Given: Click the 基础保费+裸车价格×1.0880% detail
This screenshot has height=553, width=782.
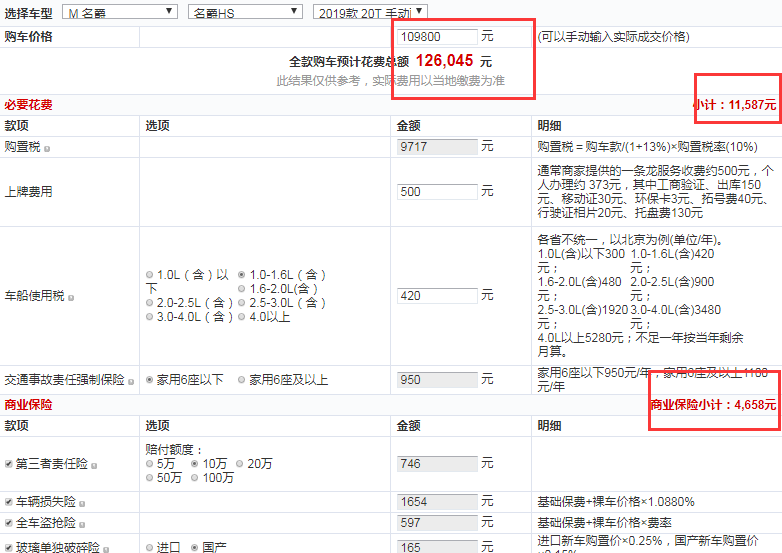Looking at the screenshot, I should click(616, 502).
